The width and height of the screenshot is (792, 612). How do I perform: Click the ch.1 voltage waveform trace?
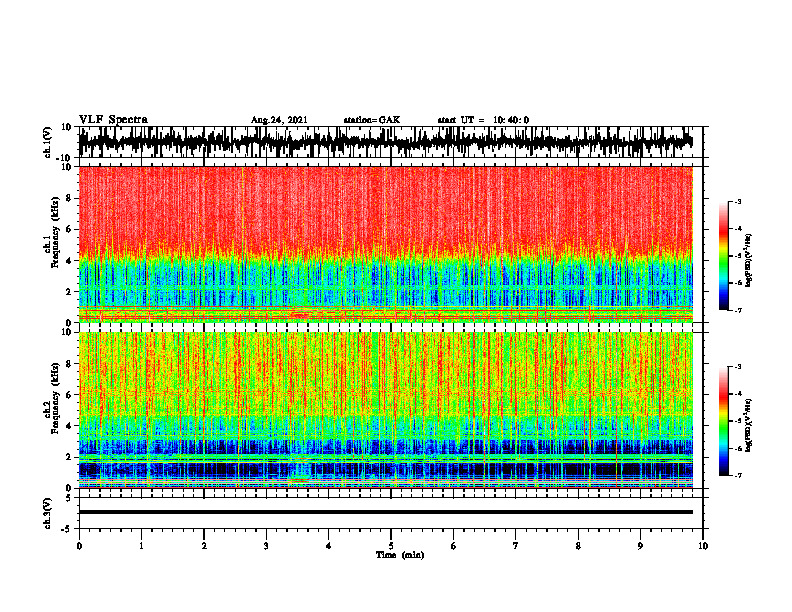click(385, 142)
